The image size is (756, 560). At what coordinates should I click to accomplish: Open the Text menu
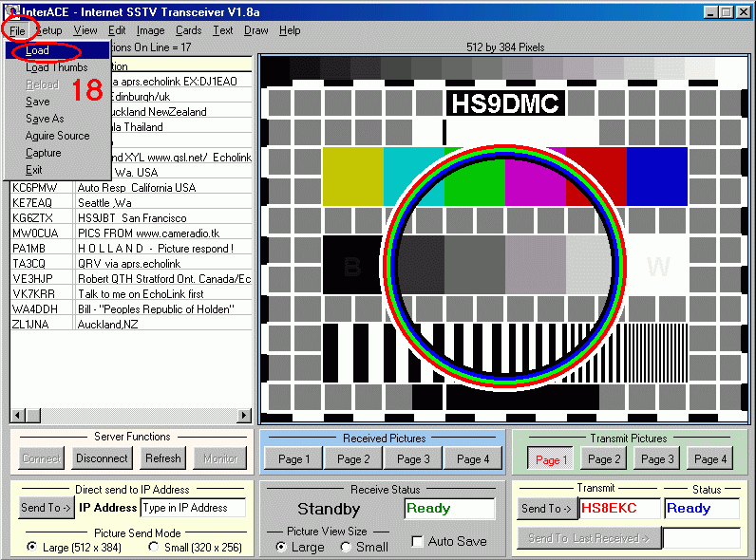(223, 30)
